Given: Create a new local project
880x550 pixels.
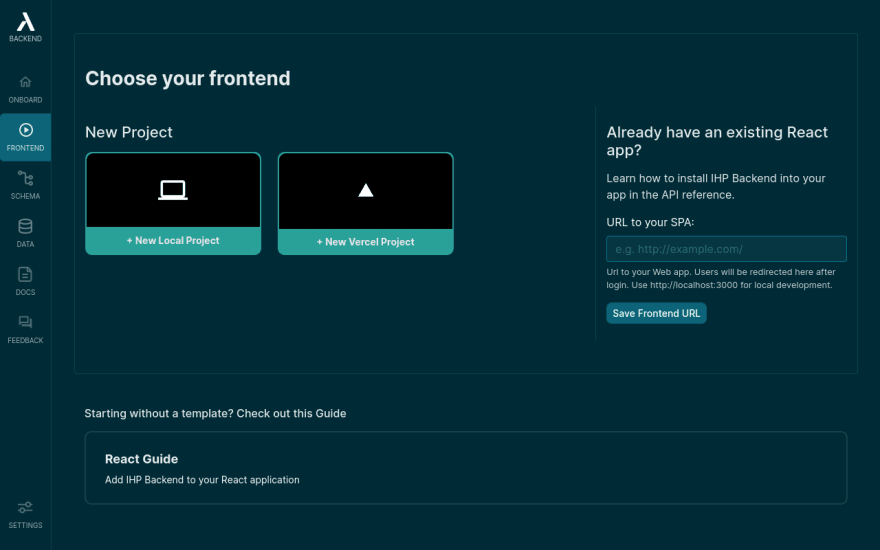Looking at the screenshot, I should point(173,241).
